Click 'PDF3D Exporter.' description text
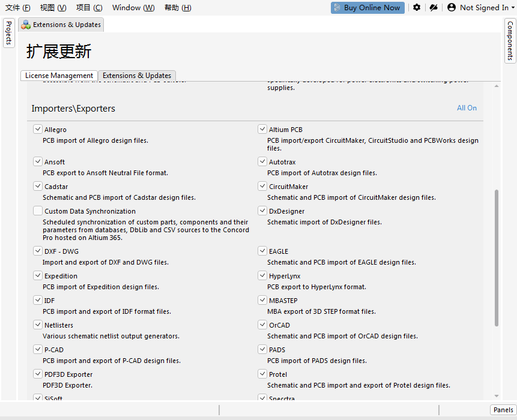The width and height of the screenshot is (517, 420). pos(67,385)
